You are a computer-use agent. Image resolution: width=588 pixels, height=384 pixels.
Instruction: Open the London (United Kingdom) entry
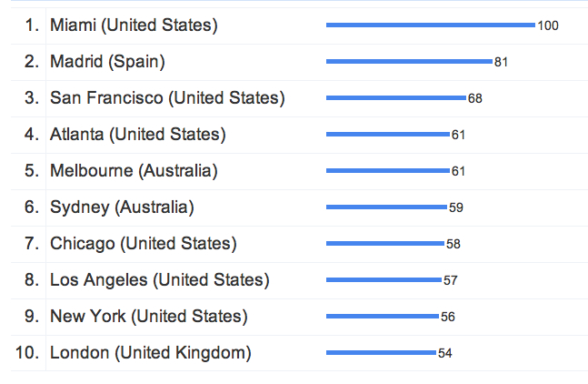click(x=150, y=353)
